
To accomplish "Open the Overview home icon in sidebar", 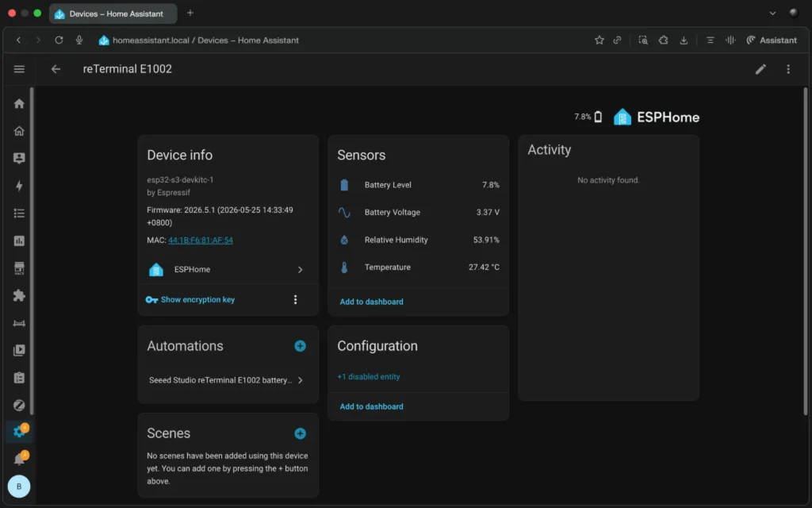I will point(19,104).
